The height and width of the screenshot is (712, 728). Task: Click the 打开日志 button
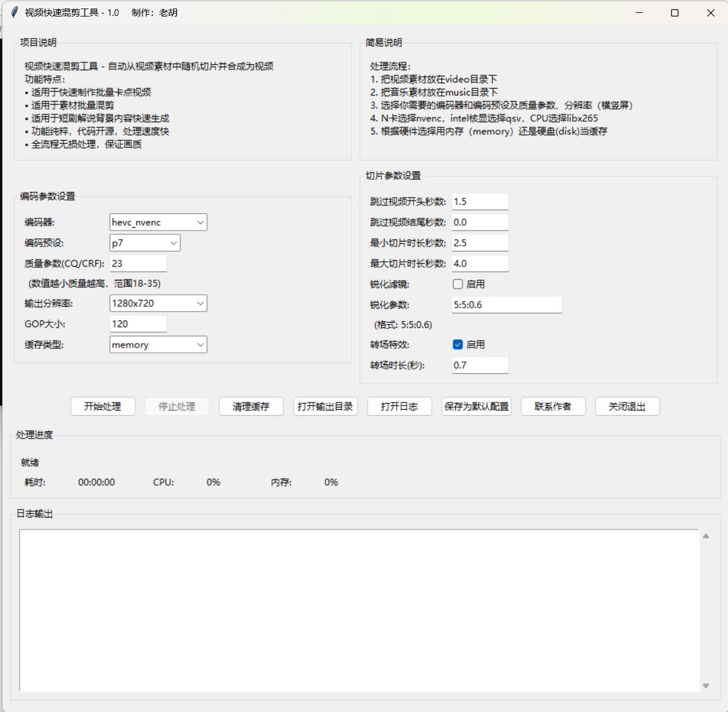399,407
